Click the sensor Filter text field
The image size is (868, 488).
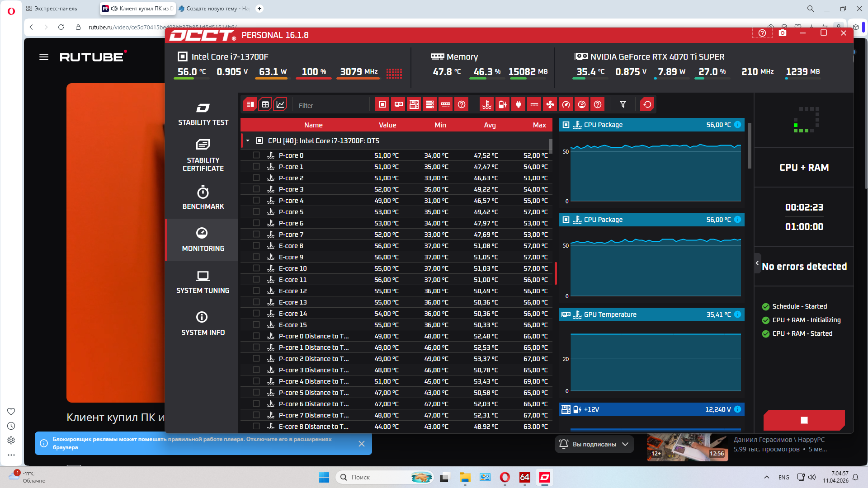[330, 105]
